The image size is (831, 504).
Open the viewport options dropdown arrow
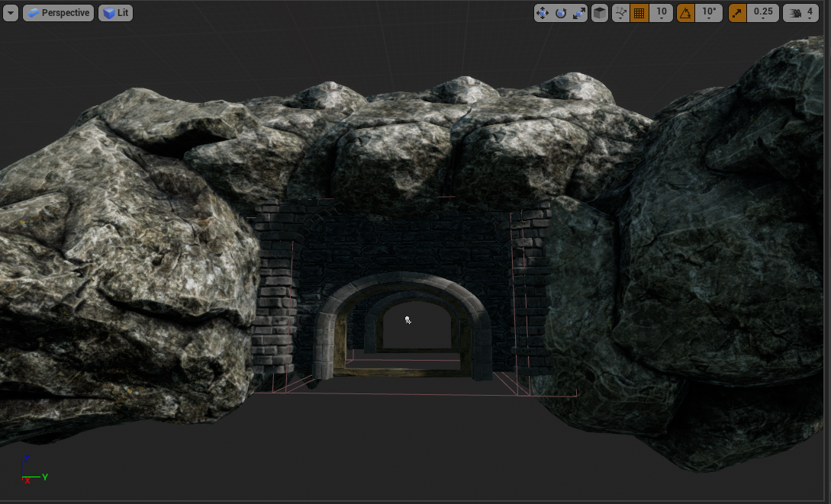(x=11, y=13)
